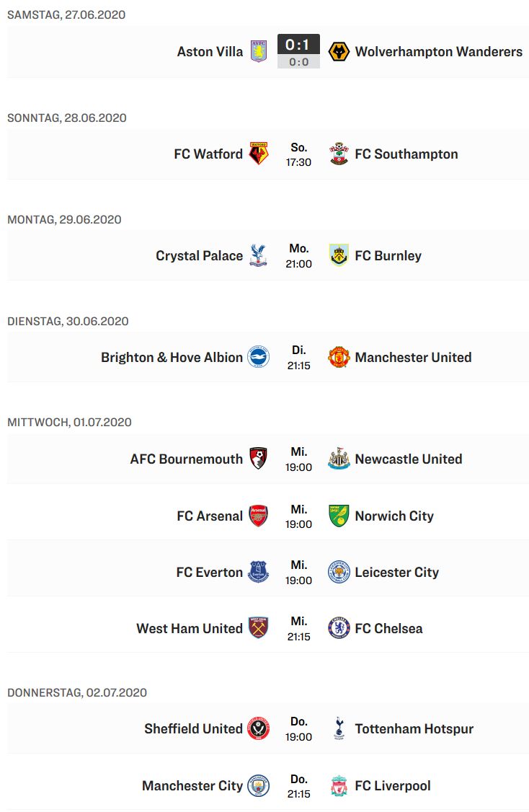This screenshot has height=812, width=529.
Task: Click the Leicester City fox badge
Action: [x=339, y=573]
